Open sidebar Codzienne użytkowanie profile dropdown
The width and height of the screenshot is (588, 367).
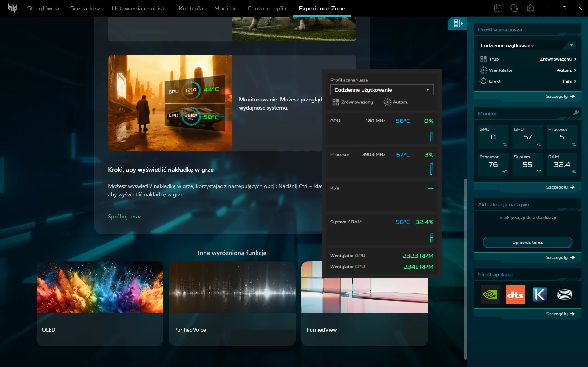[527, 45]
